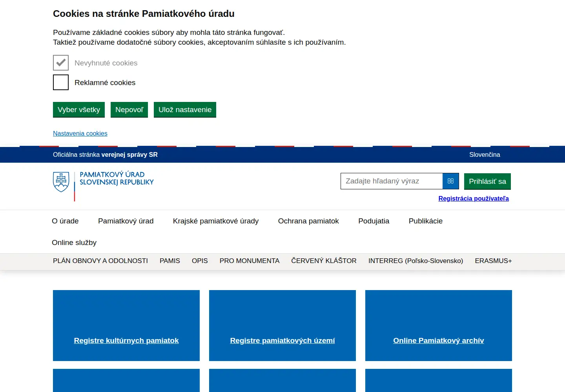Open the Online služby menu item
Image resolution: width=565 pixels, height=392 pixels.
[74, 243]
